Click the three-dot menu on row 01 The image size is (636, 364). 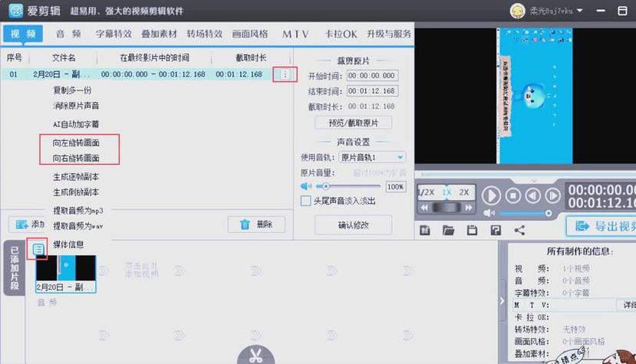[x=285, y=74]
